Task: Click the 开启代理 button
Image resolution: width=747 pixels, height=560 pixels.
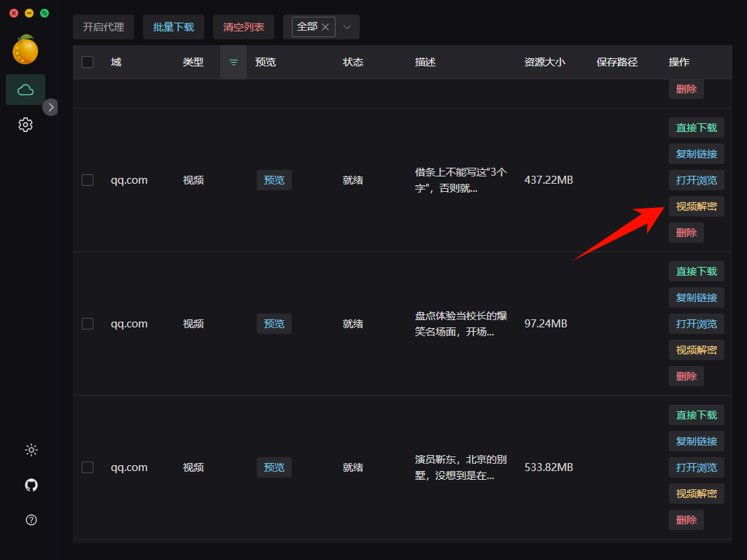Action: [x=104, y=27]
